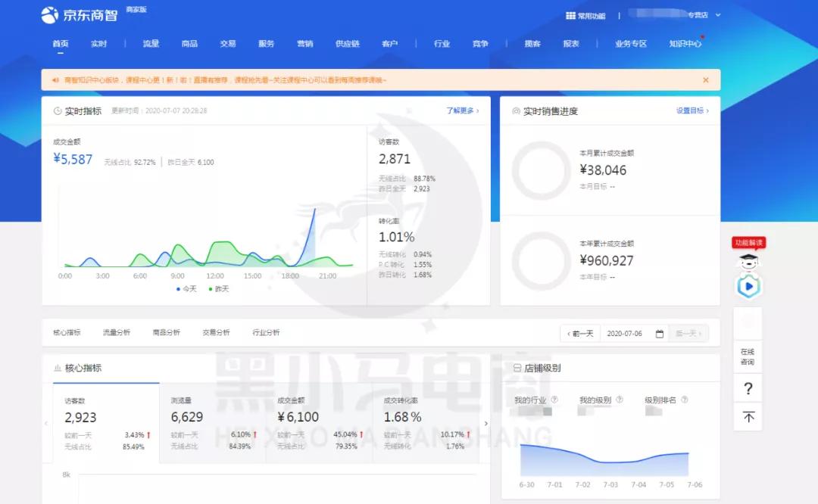Viewport: 818px width, 504px height.
Task: Click 设置目标 in 实时销售进度 panel
Action: (x=691, y=110)
